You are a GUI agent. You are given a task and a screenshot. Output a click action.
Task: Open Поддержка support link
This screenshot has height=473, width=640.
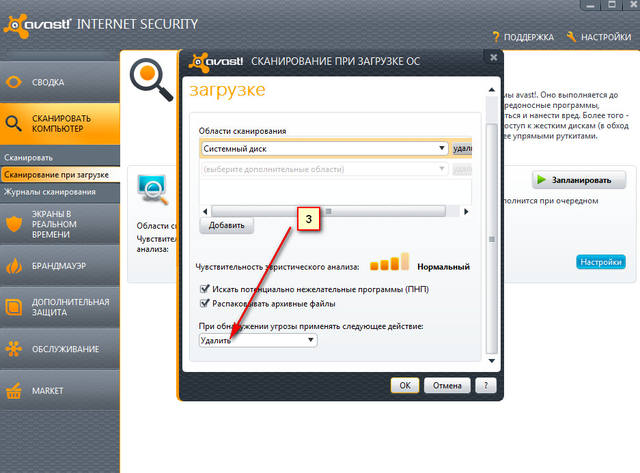point(529,37)
